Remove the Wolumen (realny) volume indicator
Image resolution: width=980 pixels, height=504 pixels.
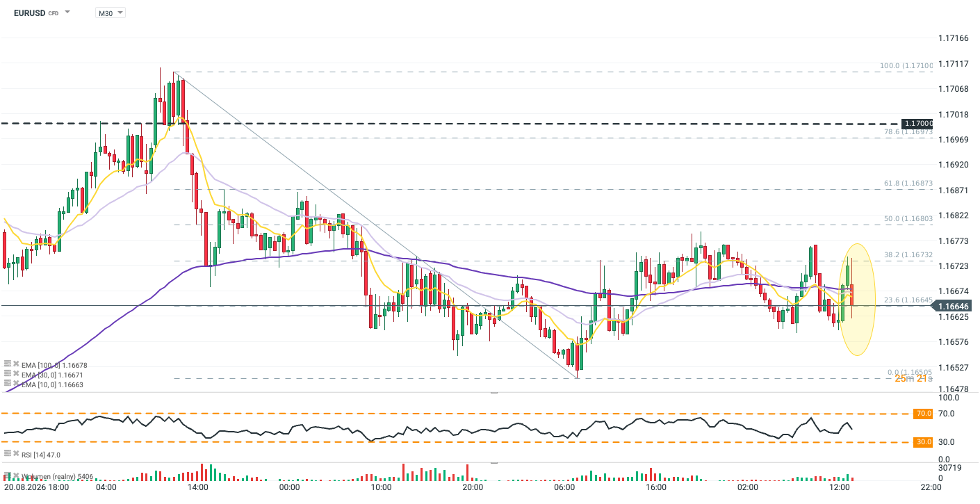15,477
